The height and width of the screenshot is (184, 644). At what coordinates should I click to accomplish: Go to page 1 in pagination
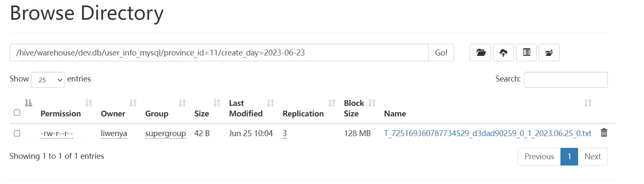point(569,156)
